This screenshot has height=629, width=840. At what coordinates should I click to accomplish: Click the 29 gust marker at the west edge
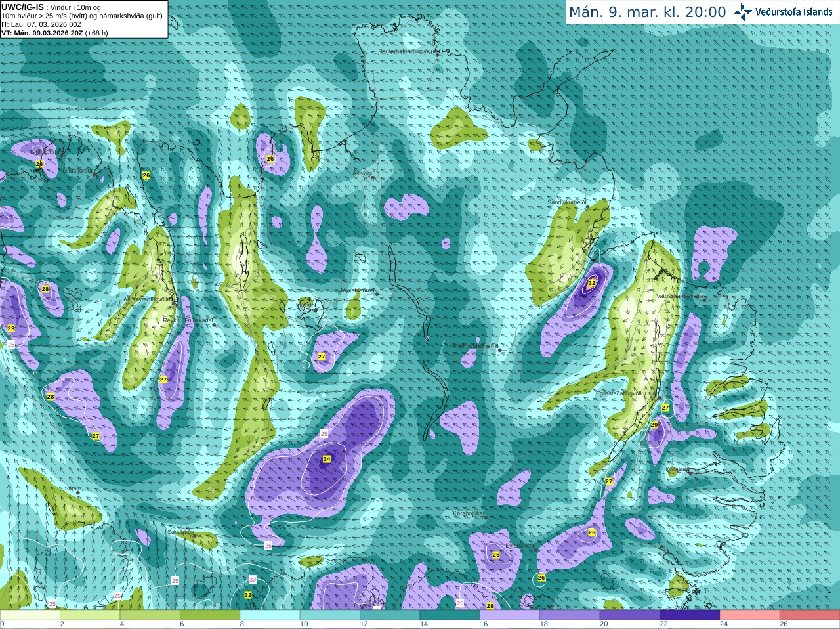point(11,328)
